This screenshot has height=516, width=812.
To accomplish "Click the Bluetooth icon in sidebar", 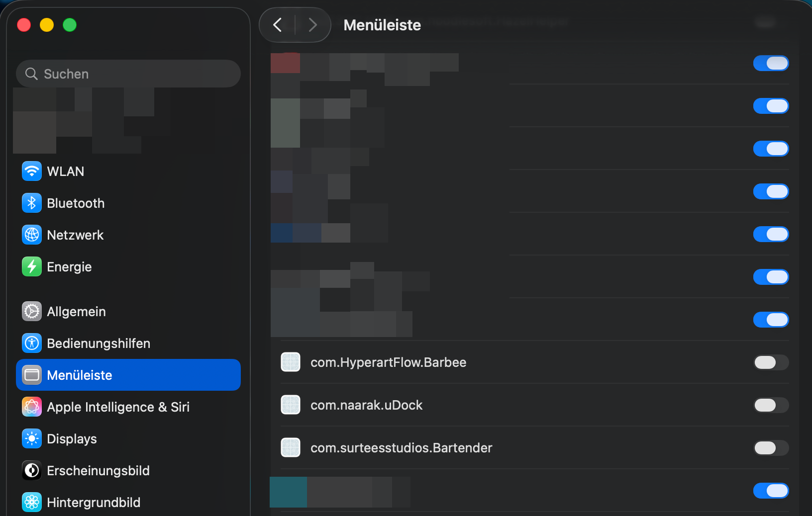I will click(32, 203).
